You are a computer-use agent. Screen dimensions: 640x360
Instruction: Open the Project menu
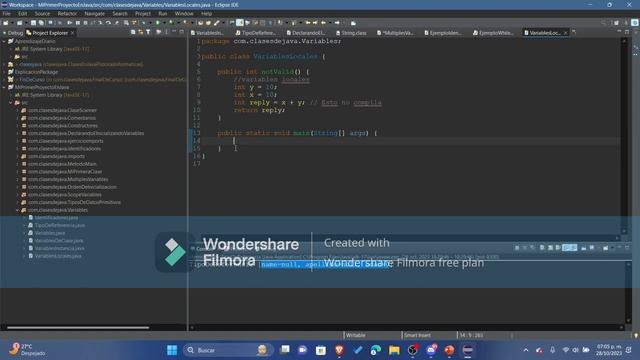coord(143,13)
